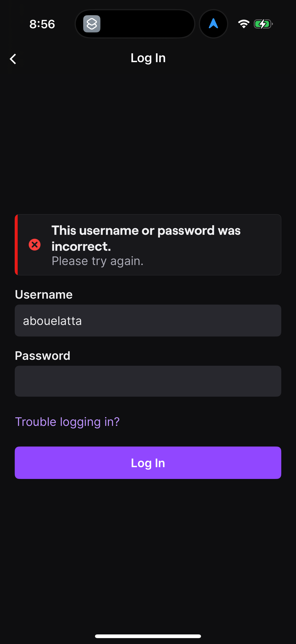Click the empty Password field
This screenshot has height=644, width=296.
click(x=148, y=381)
